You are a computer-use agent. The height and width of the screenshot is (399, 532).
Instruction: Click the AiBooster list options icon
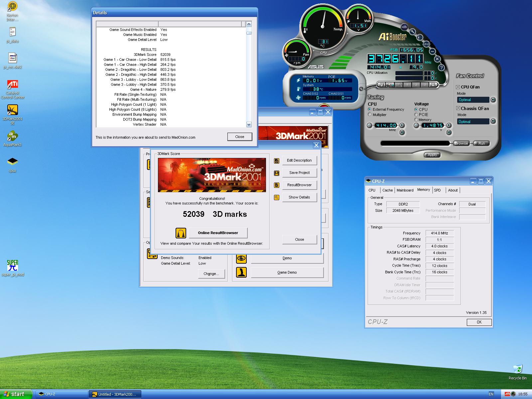[420, 37]
